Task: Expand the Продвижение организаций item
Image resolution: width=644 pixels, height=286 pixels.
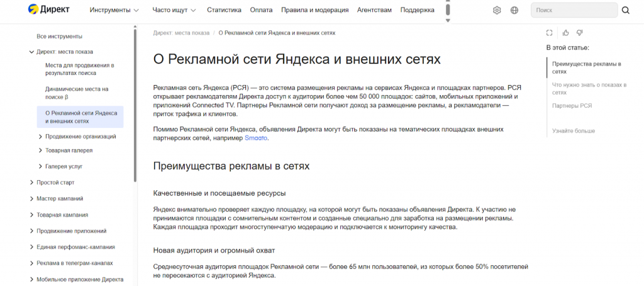Action: pyautogui.click(x=40, y=136)
